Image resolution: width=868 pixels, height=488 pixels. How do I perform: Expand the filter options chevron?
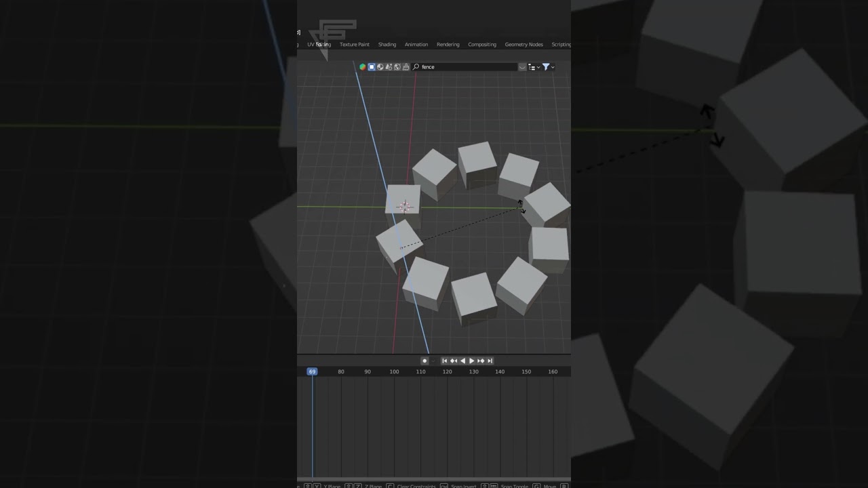(x=553, y=67)
